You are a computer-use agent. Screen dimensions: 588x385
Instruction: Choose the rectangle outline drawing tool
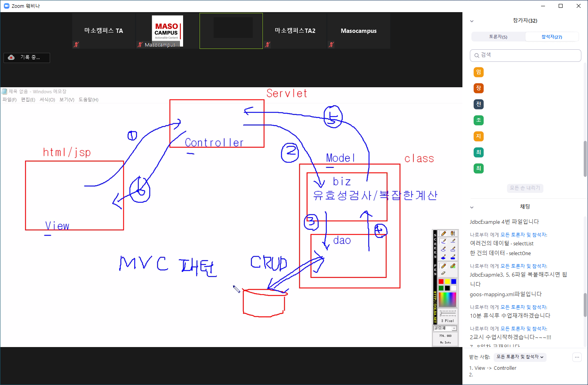click(x=453, y=249)
